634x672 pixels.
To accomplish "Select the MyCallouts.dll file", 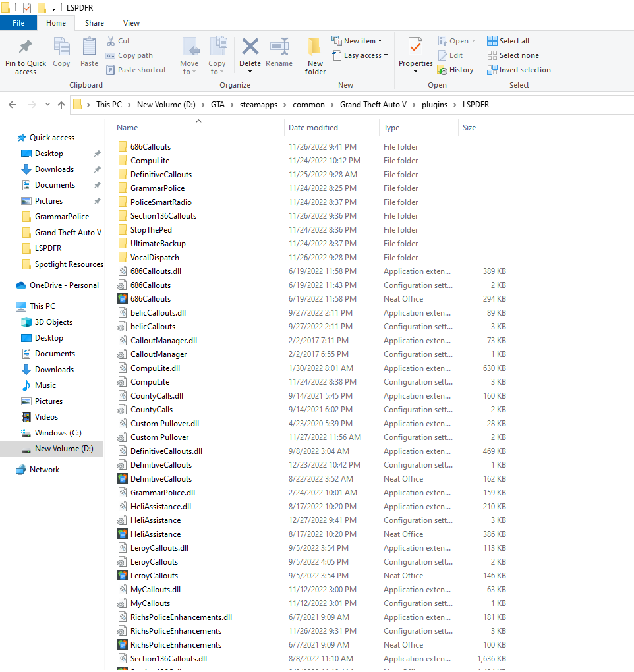I will tap(155, 589).
